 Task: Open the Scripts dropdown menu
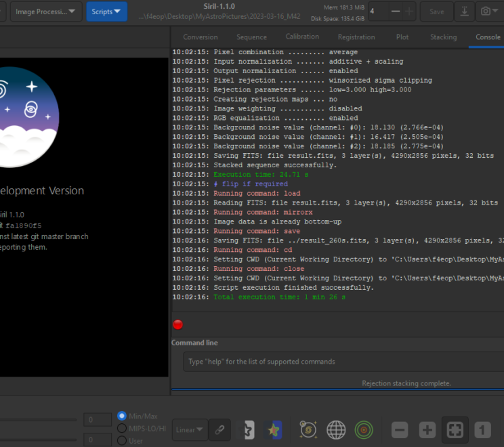106,12
